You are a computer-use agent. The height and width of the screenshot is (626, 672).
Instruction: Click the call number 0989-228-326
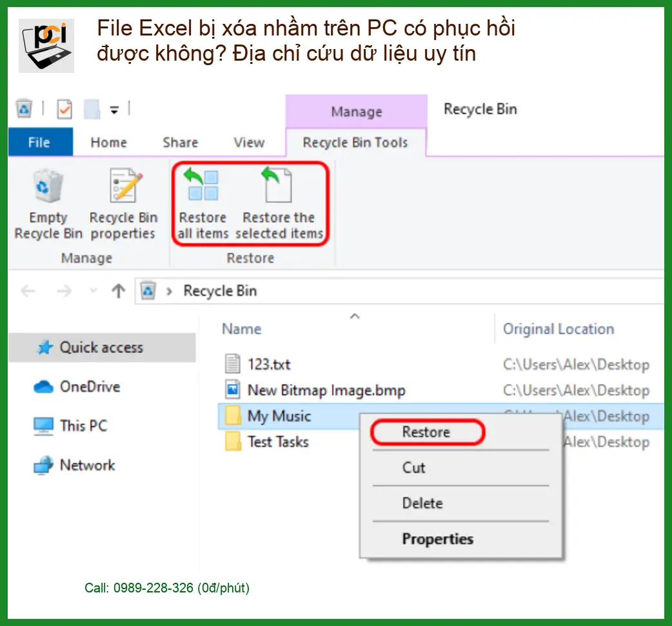(153, 587)
